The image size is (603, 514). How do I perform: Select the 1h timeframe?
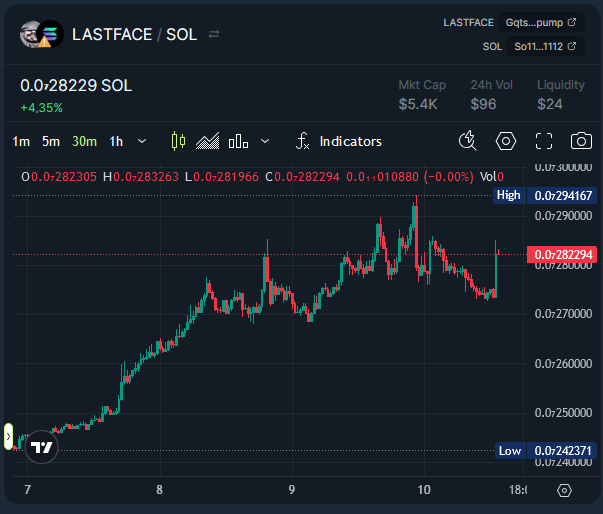coord(116,141)
